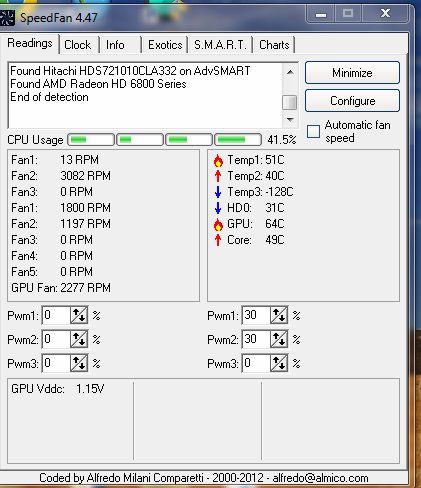Image resolution: width=421 pixels, height=488 pixels.
Task: Click the flame icon beside Temp1
Action: tap(218, 161)
